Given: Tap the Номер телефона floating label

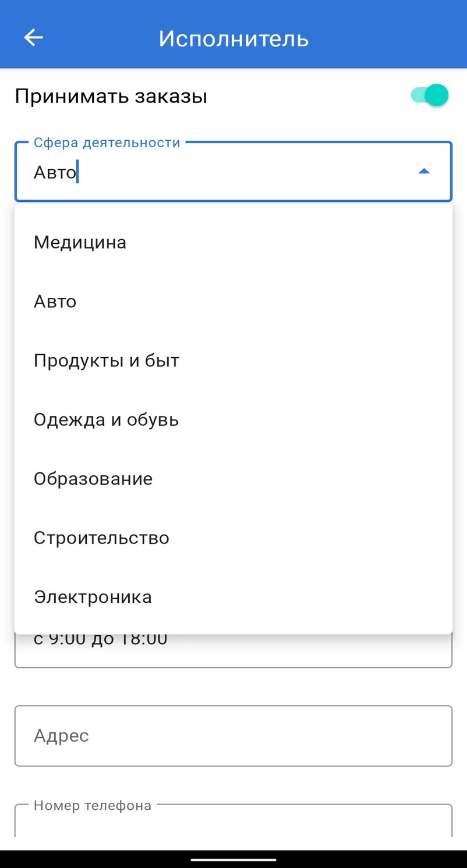Looking at the screenshot, I should coord(93,806).
